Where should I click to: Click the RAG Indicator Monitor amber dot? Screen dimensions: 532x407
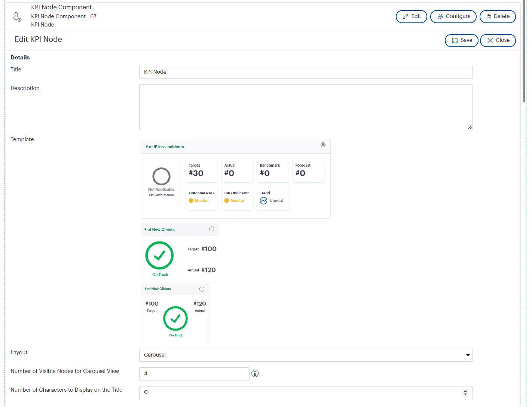click(227, 201)
